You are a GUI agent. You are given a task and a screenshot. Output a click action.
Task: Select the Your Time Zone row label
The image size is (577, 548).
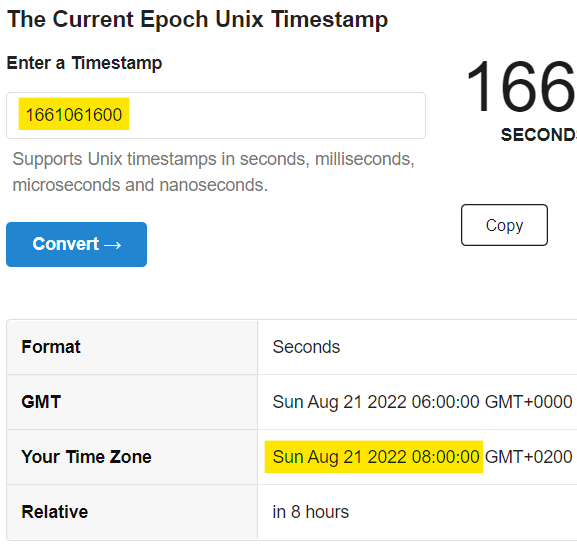point(86,457)
